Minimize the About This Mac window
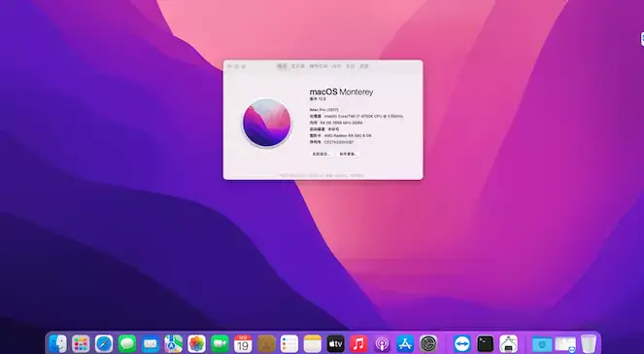 (x=237, y=66)
